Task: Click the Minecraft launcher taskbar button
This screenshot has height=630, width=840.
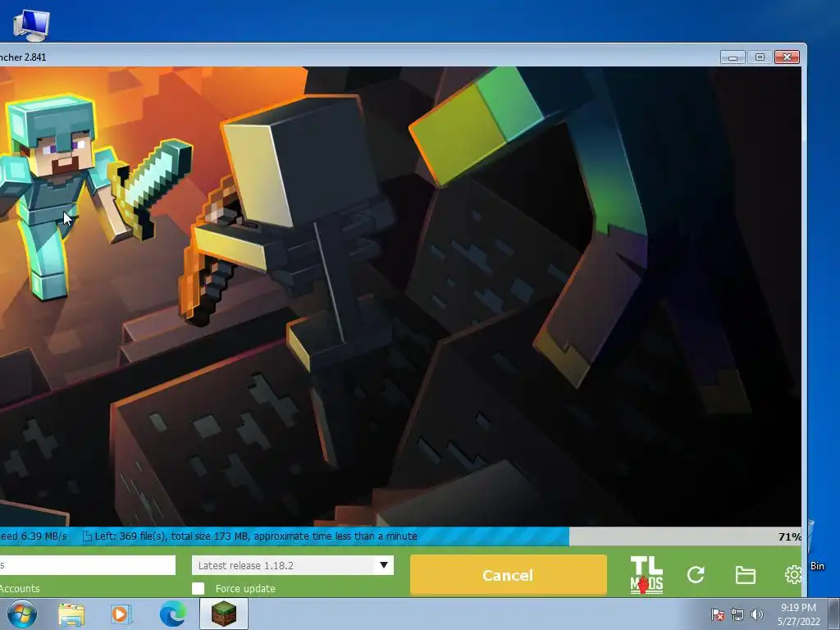Action: tap(224, 614)
